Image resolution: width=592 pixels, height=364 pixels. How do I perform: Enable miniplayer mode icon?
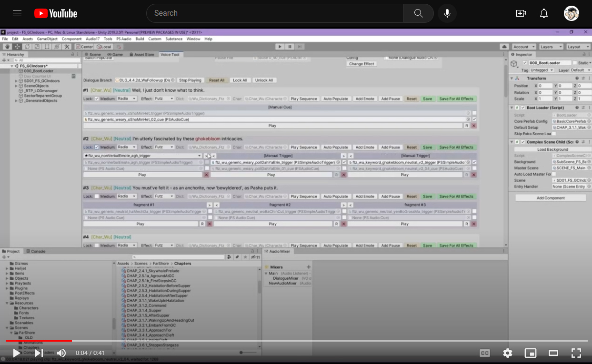[531, 353]
